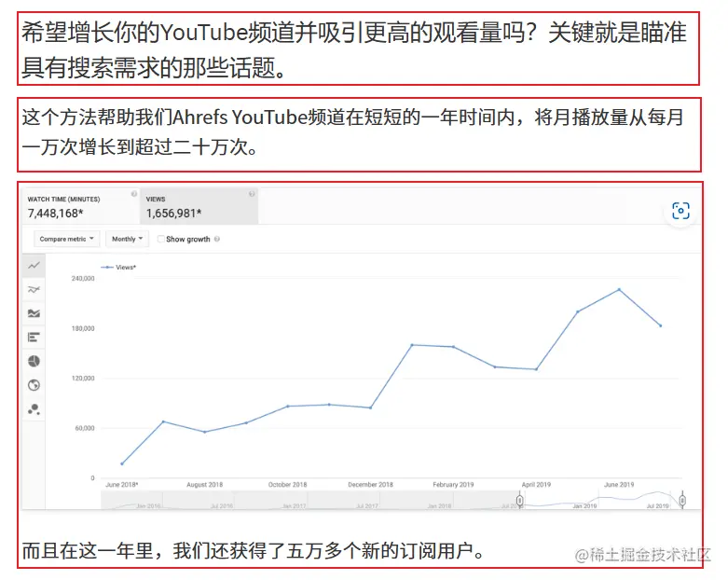Select the bubble chart type icon
Viewport: 728px width, 580px height.
[x=34, y=409]
